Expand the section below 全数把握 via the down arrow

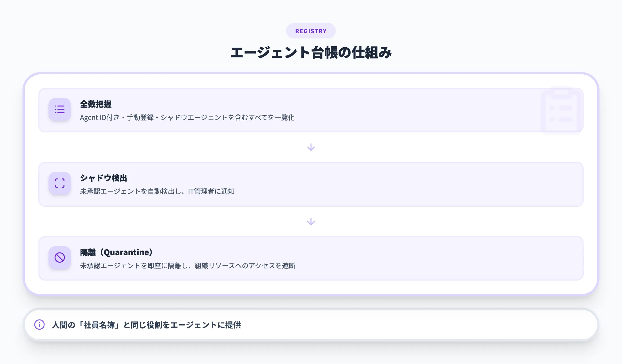(311, 147)
